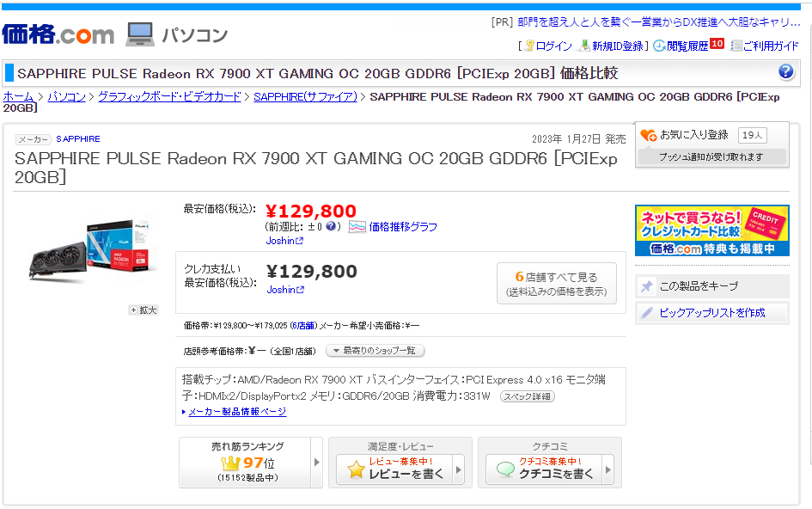812x509 pixels.
Task: Click the ¥129,800 lowest price in red
Action: (311, 211)
